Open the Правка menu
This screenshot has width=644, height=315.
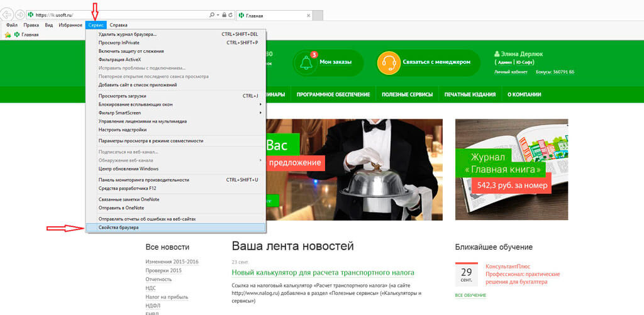click(31, 25)
